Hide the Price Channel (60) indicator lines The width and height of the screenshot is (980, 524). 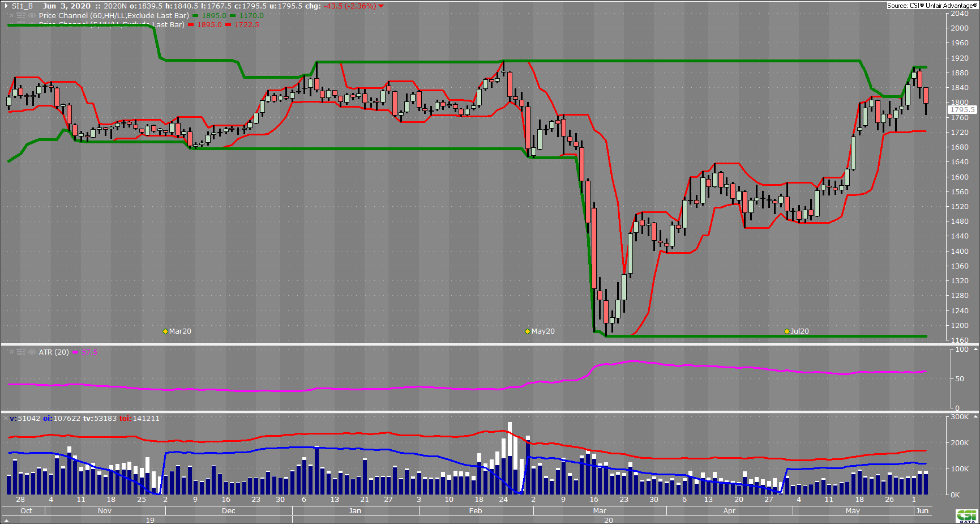32,16
